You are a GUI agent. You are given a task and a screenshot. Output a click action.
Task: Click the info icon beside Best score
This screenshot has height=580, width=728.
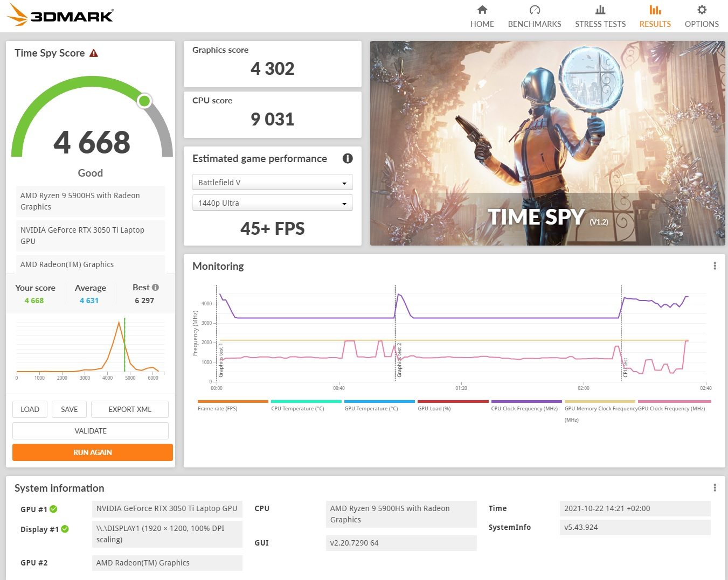pos(155,288)
